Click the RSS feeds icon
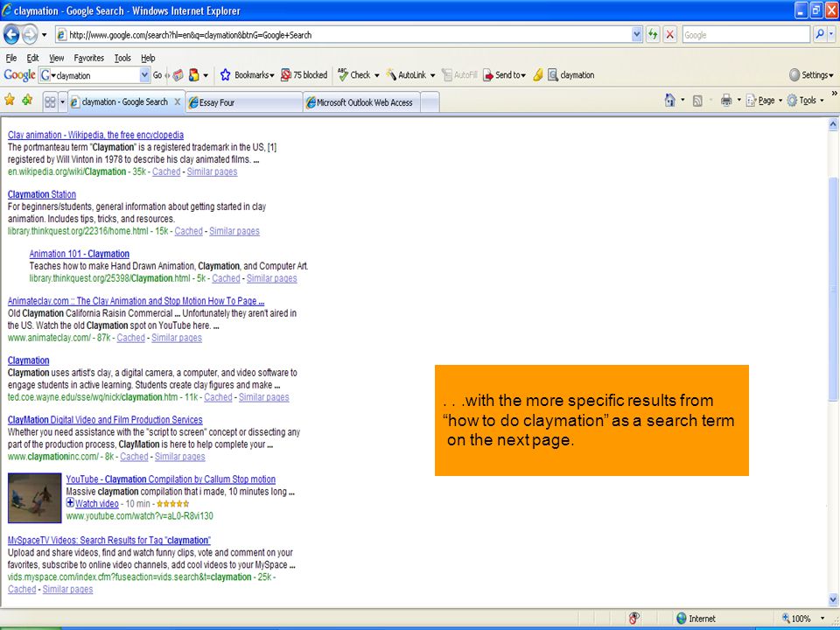The height and width of the screenshot is (630, 840). coord(697,101)
